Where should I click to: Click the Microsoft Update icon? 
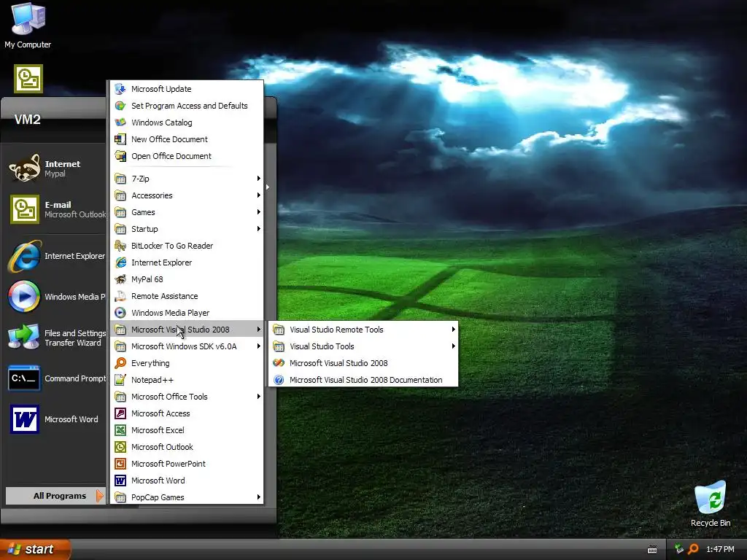coord(120,89)
